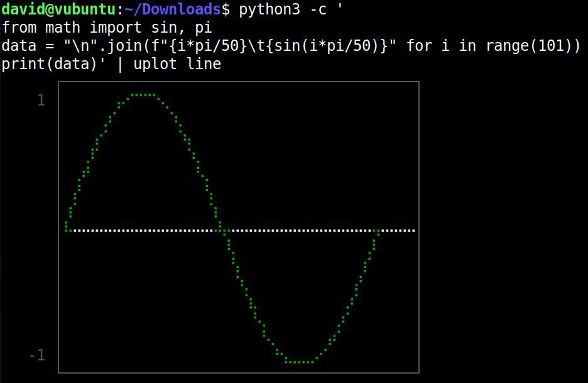Image resolution: width=588 pixels, height=383 pixels.
Task: Click the y-axis label 1
Action: [x=41, y=100]
